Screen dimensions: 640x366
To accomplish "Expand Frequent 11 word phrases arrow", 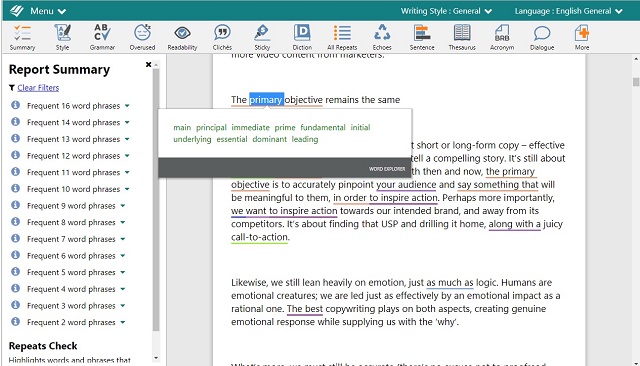I will pos(127,173).
